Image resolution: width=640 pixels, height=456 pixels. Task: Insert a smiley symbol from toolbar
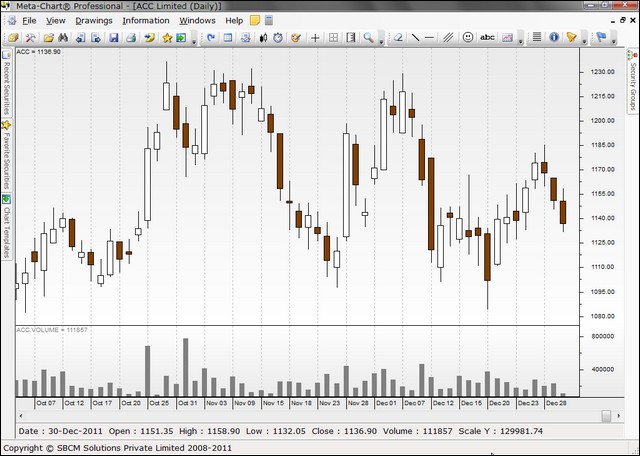(468, 38)
